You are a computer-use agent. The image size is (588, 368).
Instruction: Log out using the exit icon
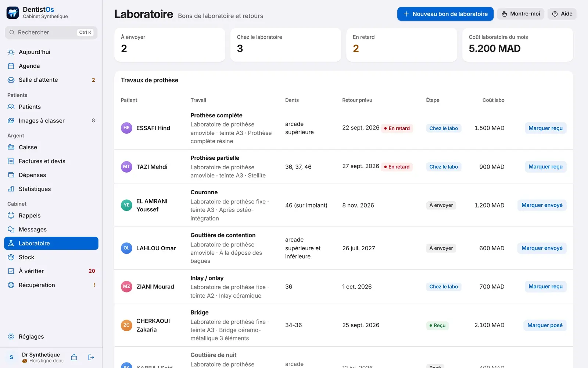[x=91, y=357]
